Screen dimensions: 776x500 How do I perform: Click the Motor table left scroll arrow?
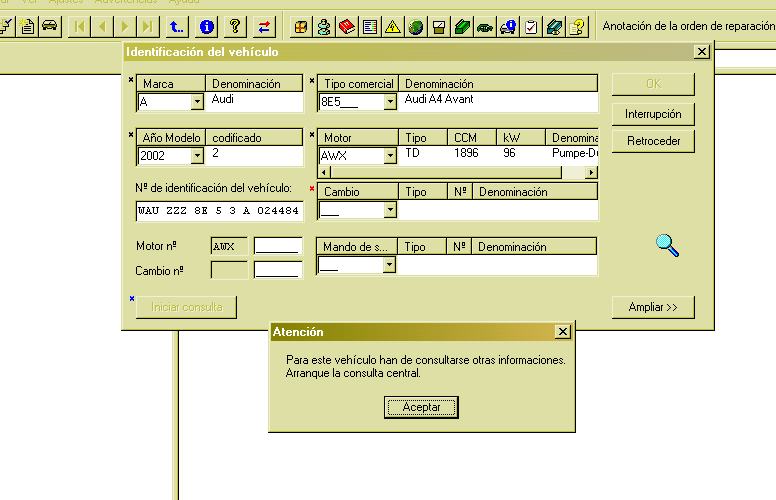tap(324, 172)
